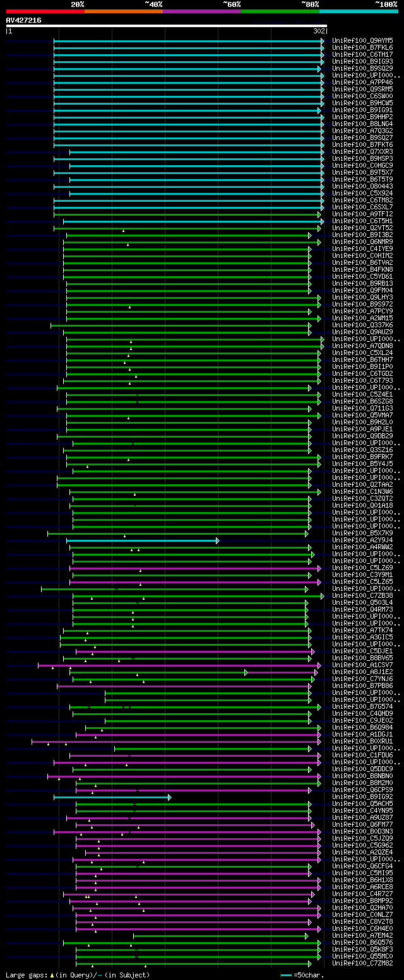Select hit label UniRef100_A7QDN8

tap(364, 346)
